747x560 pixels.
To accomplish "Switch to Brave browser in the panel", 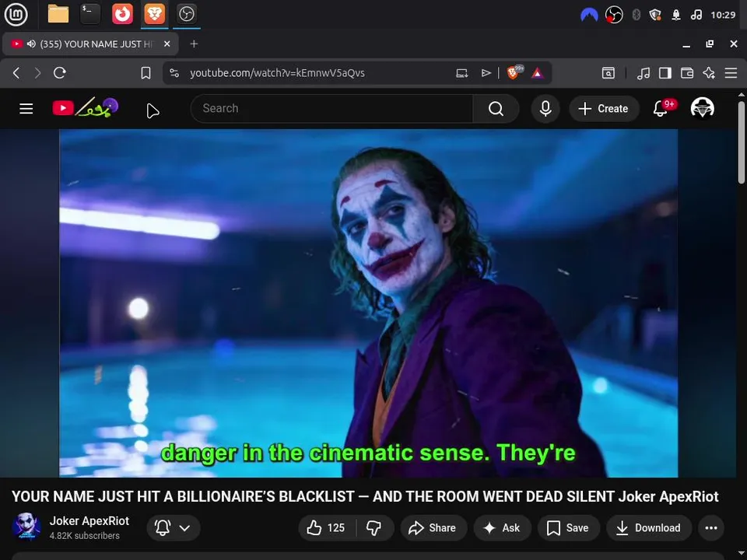I will (154, 14).
